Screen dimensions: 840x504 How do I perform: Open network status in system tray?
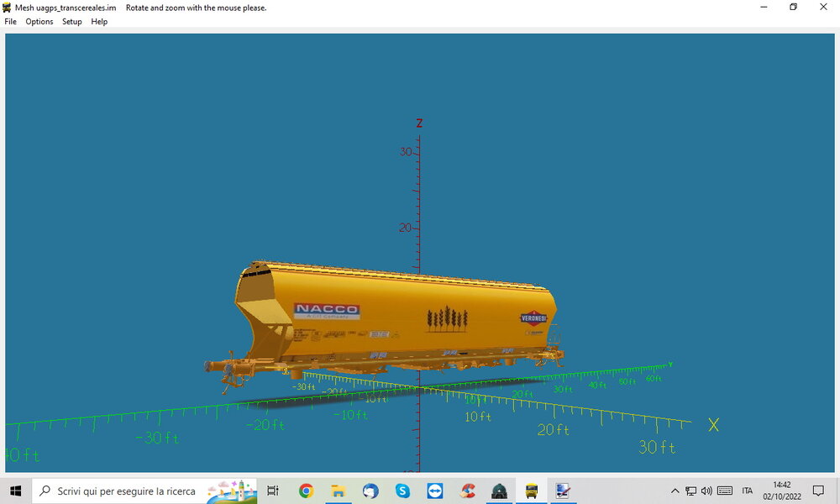coord(691,491)
